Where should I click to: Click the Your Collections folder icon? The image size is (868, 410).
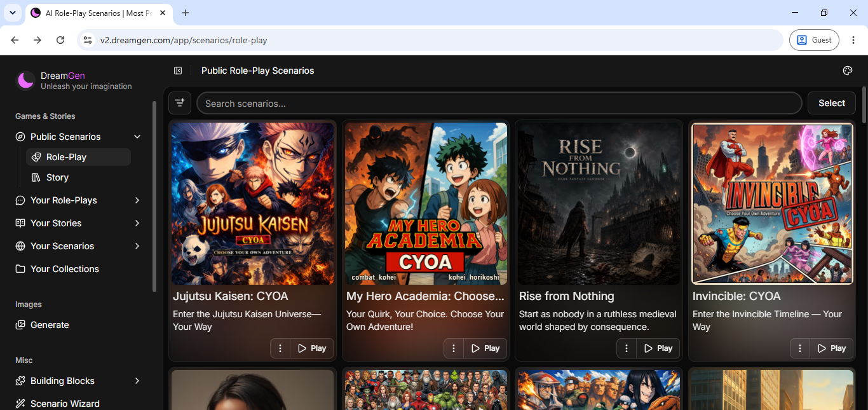click(x=20, y=269)
